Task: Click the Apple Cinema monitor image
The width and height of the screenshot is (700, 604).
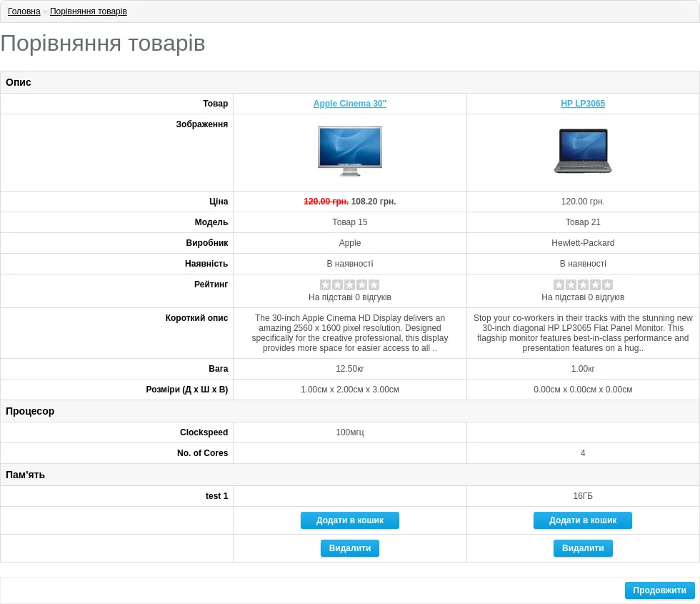Action: [349, 151]
